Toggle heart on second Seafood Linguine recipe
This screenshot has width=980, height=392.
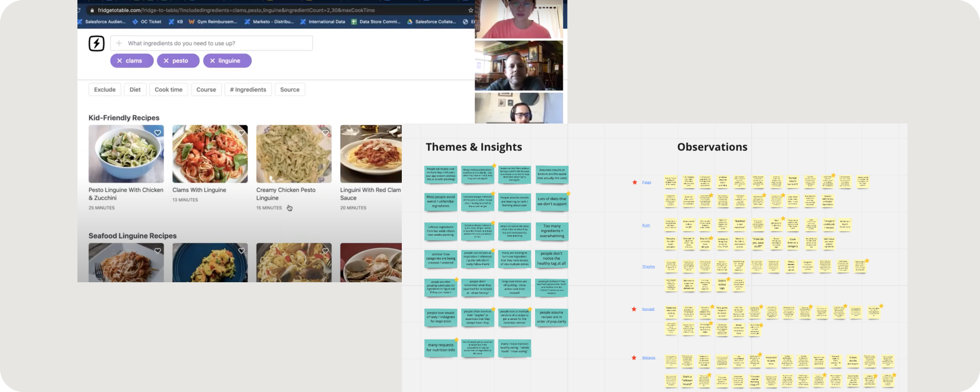[242, 251]
